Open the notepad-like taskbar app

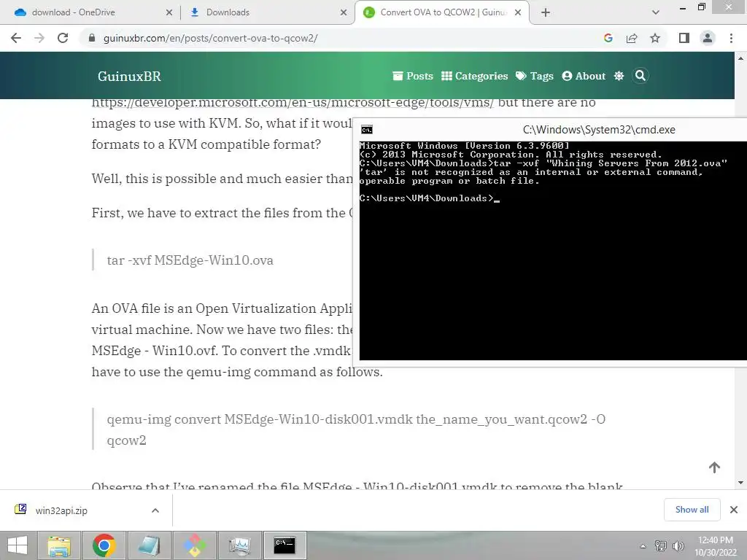[149, 545]
